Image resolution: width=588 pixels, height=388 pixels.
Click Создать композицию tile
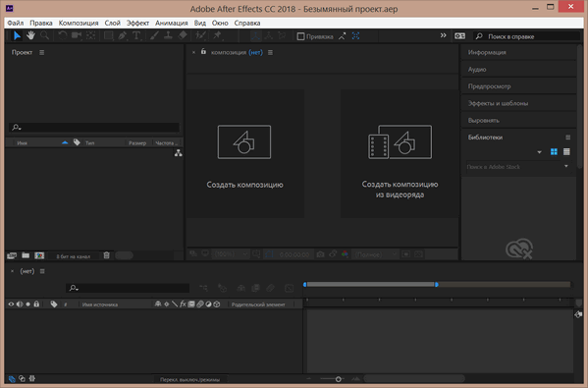click(x=244, y=153)
